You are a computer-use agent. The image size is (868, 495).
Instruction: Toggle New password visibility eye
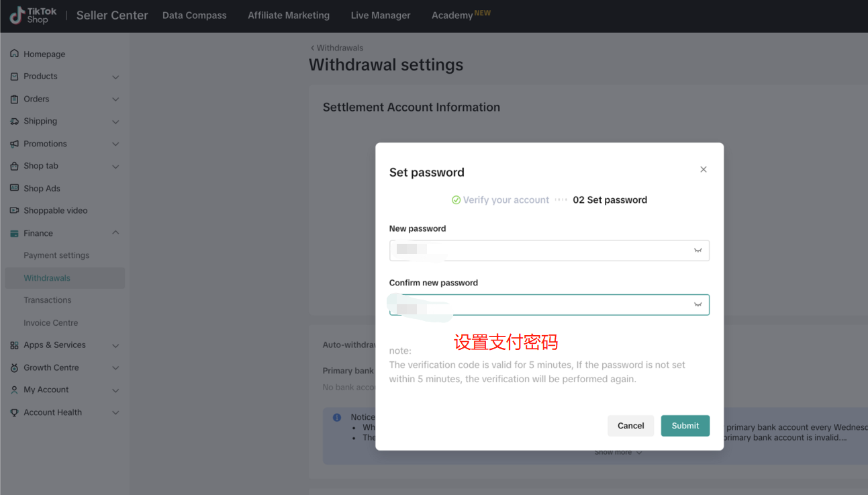[697, 251]
